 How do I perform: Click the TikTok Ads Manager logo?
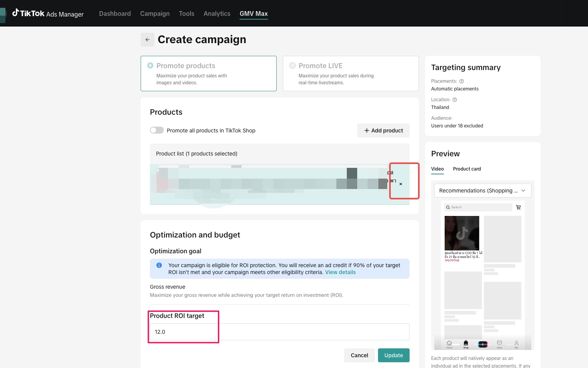pyautogui.click(x=48, y=13)
